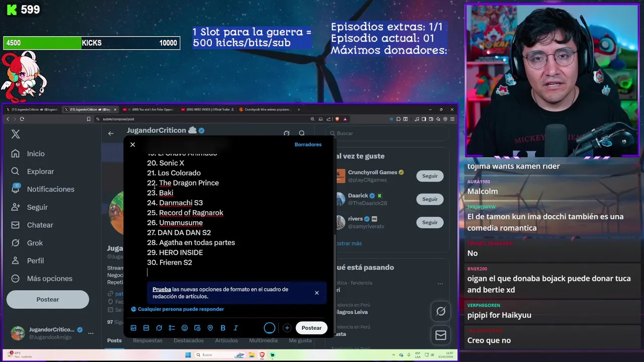Image resolution: width=644 pixels, height=362 pixels.
Task: Reload the page in browser toolbar
Action: [22, 119]
